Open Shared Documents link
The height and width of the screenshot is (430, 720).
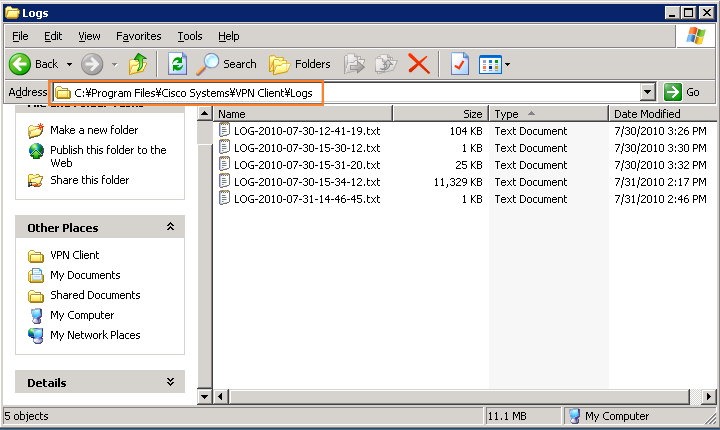pos(95,295)
